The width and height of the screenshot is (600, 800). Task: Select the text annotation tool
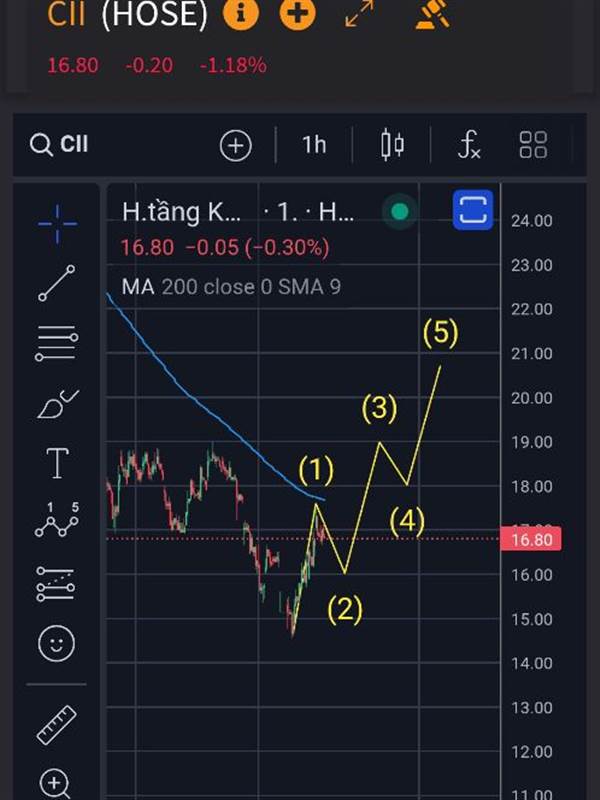[x=58, y=463]
